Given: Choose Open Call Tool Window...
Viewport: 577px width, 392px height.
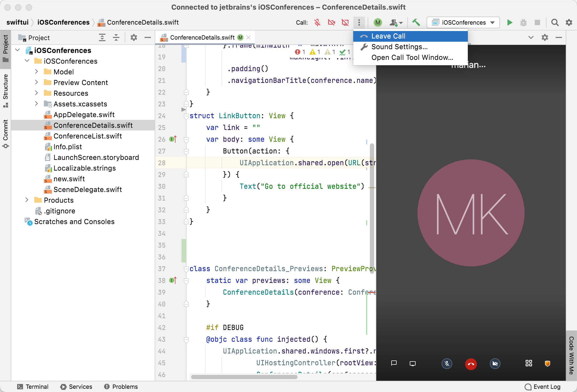Looking at the screenshot, I should pyautogui.click(x=410, y=57).
